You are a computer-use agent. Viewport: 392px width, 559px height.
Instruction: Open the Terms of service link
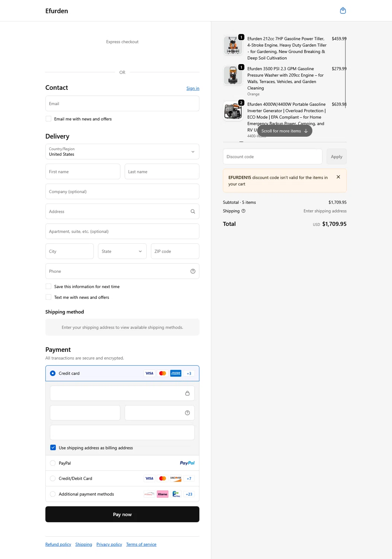(x=141, y=544)
